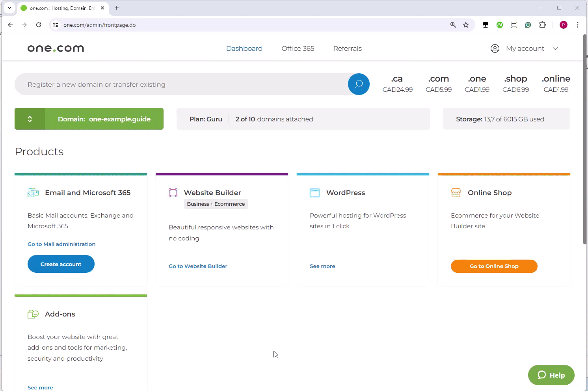This screenshot has width=588, height=391.
Task: Select the one.com Hosting browser tab
Action: 63,8
